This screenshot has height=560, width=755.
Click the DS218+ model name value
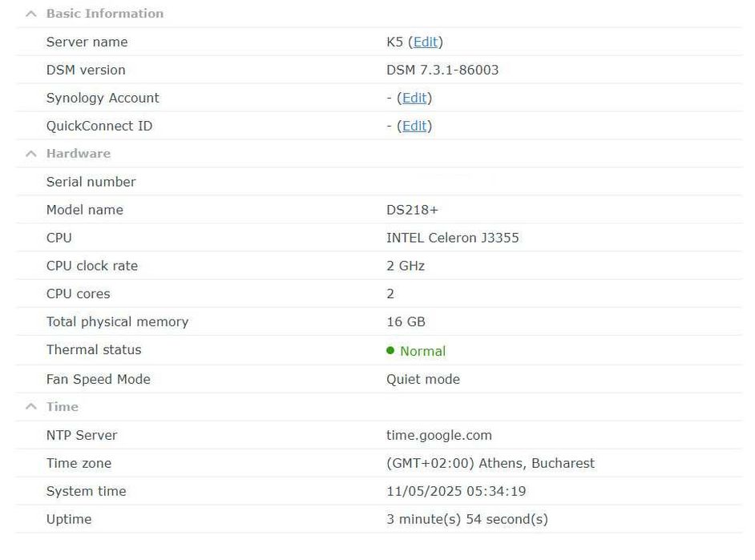coord(412,210)
